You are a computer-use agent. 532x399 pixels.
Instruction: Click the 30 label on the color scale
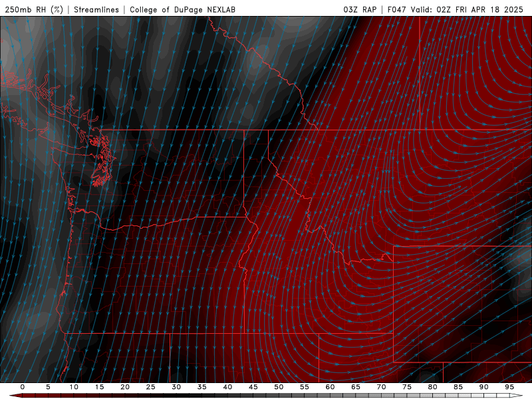point(176,387)
